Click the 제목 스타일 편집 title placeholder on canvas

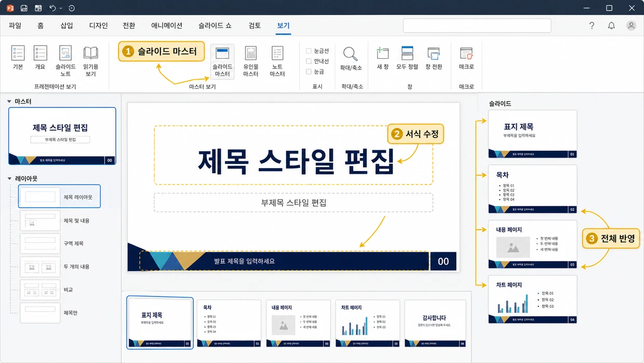pyautogui.click(x=293, y=155)
